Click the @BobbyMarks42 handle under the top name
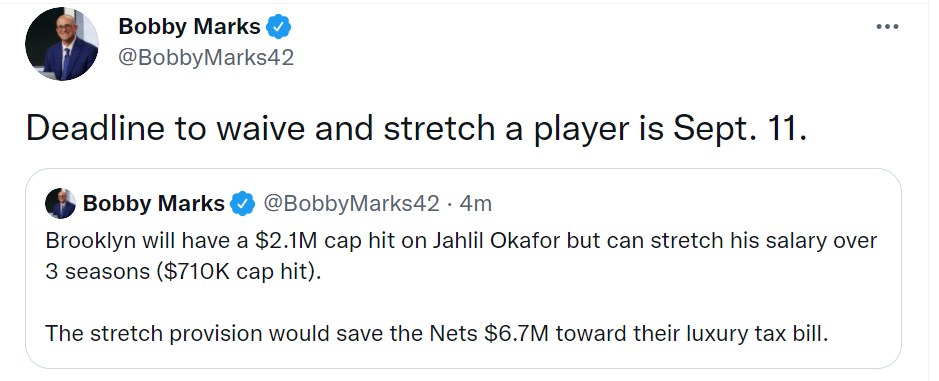Image resolution: width=939 pixels, height=381 pixels. coord(206,58)
